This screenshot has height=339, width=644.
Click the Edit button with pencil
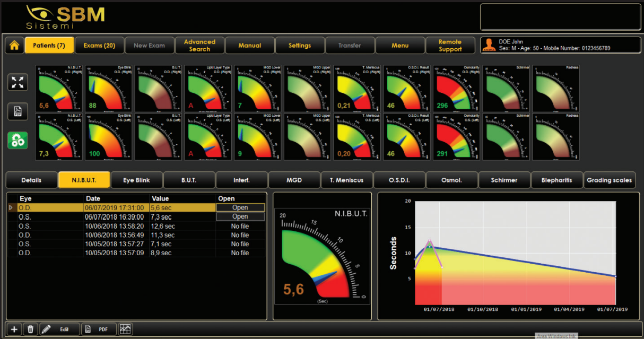tap(59, 329)
